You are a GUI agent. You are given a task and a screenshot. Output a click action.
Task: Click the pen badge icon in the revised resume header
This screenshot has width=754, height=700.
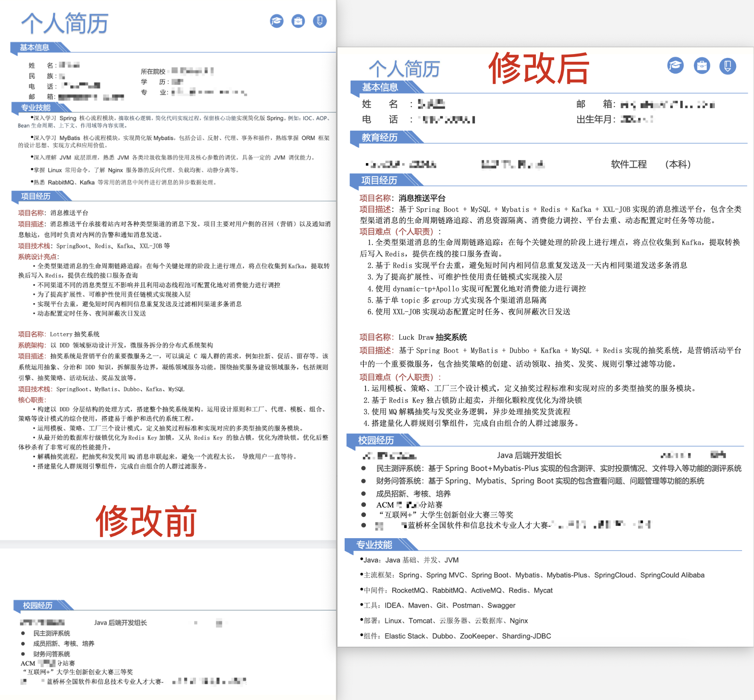(728, 66)
